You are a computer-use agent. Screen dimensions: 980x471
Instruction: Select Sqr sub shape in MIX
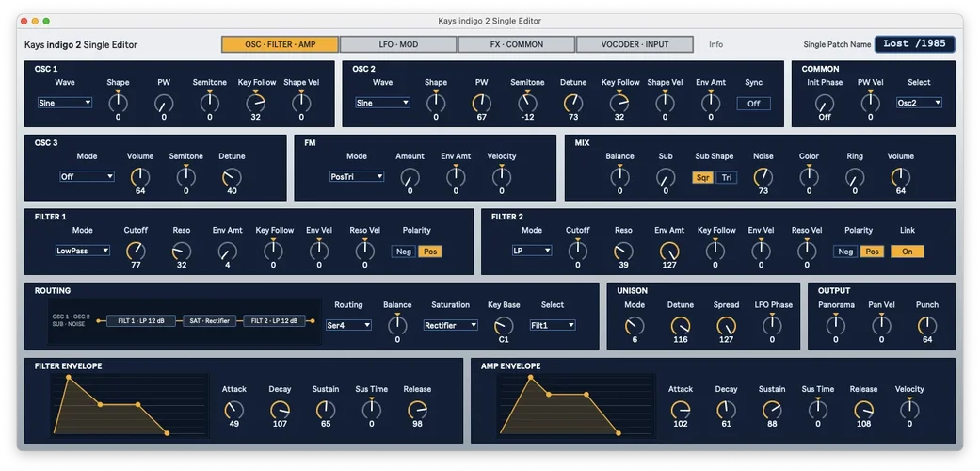703,178
